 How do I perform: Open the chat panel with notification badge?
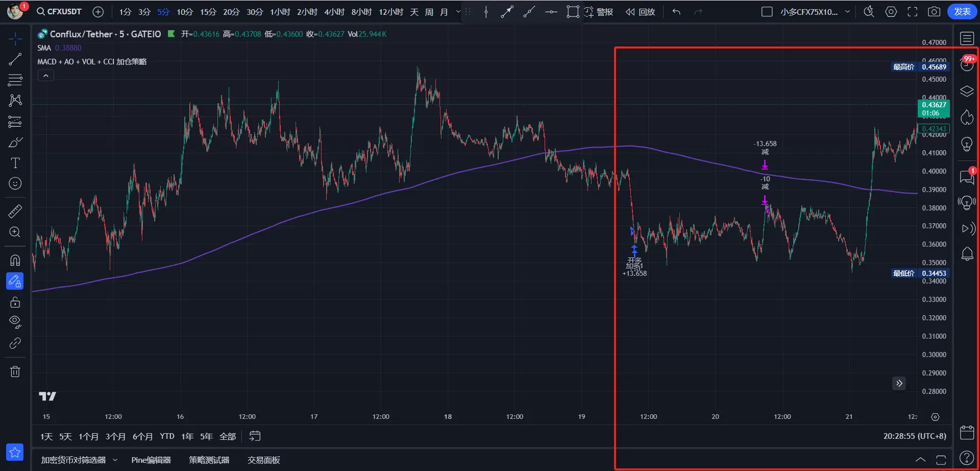pos(967,176)
